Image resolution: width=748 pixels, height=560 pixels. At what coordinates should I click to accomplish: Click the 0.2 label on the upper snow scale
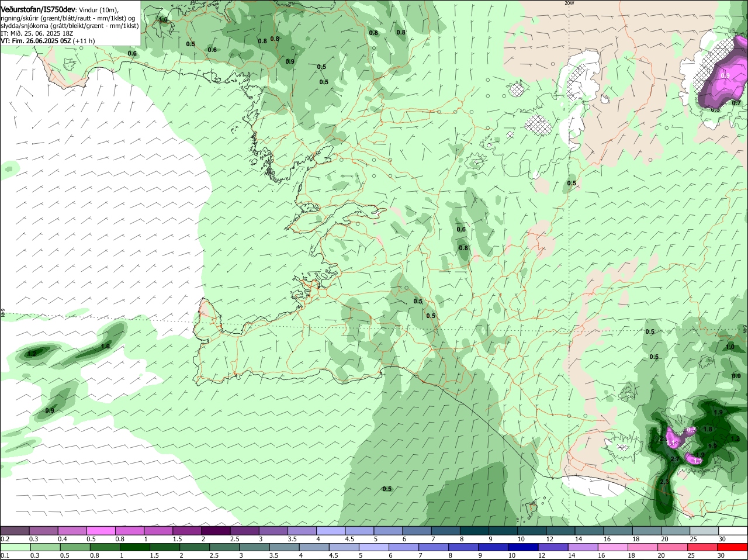[x=5, y=538]
